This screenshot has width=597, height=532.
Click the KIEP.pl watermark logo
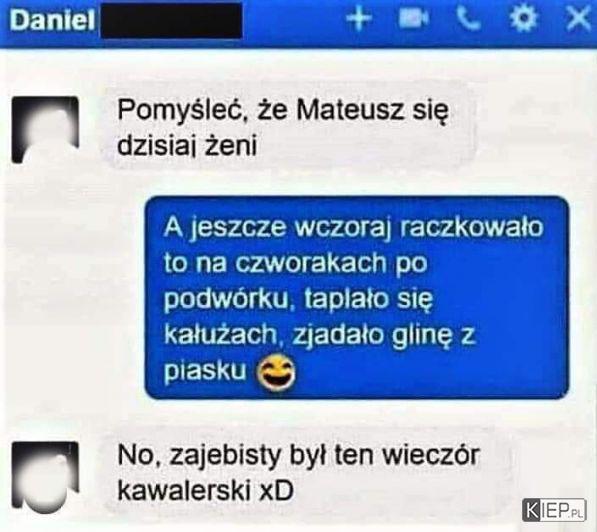554,510
